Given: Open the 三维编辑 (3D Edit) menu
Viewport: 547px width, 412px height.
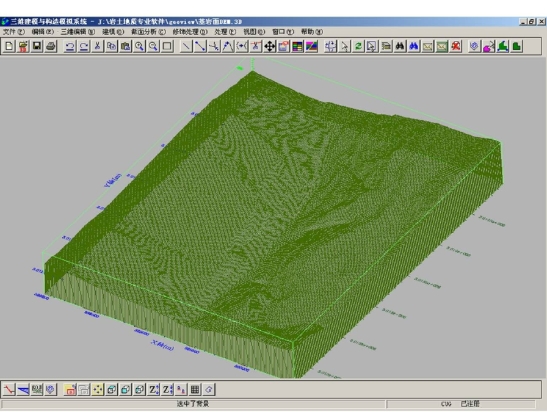Looking at the screenshot, I should click(x=77, y=32).
